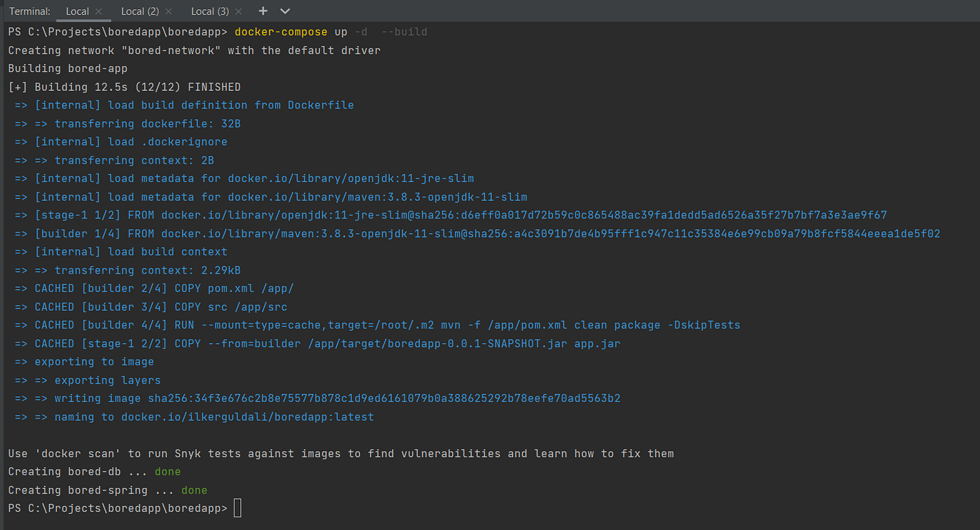Click the 'exporting to image' line
The image size is (980, 530).
click(84, 361)
